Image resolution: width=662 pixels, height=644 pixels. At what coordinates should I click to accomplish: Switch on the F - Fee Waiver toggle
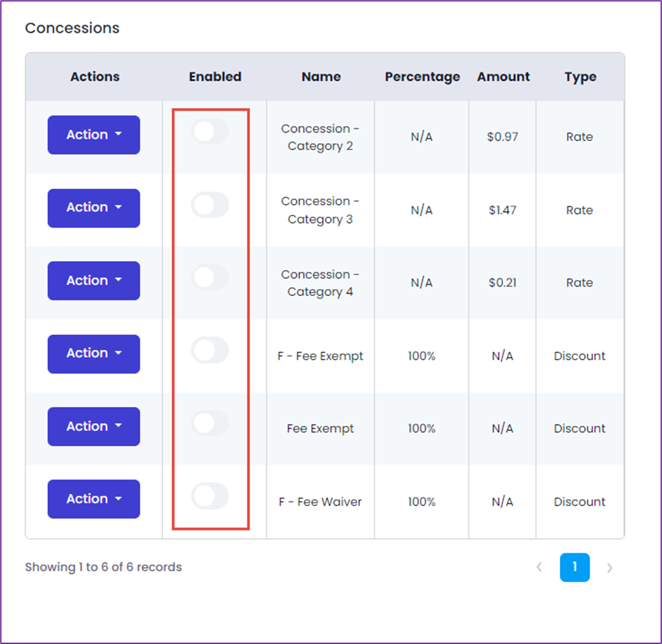pyautogui.click(x=210, y=496)
